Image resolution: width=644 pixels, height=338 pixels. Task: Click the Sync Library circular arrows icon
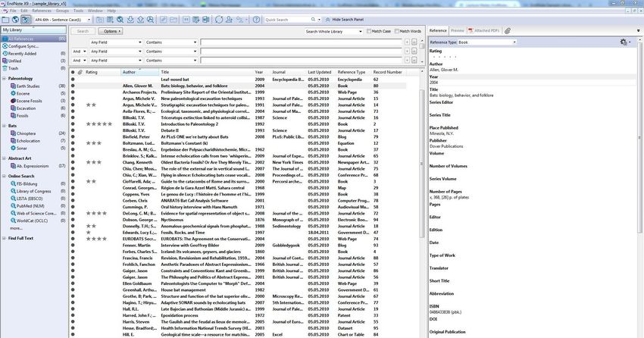pos(219,20)
